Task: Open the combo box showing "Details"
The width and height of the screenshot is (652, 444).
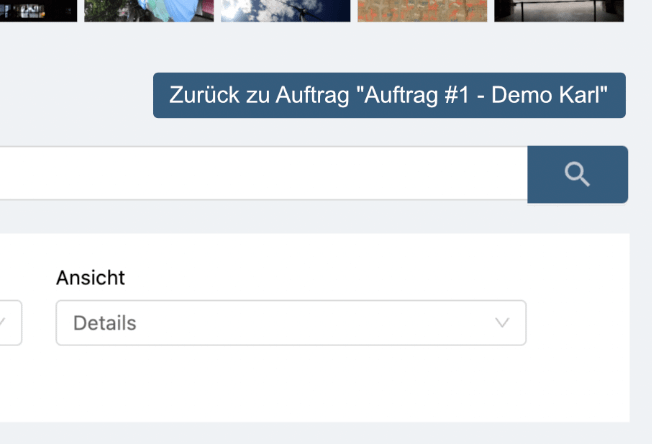Action: pos(290,323)
